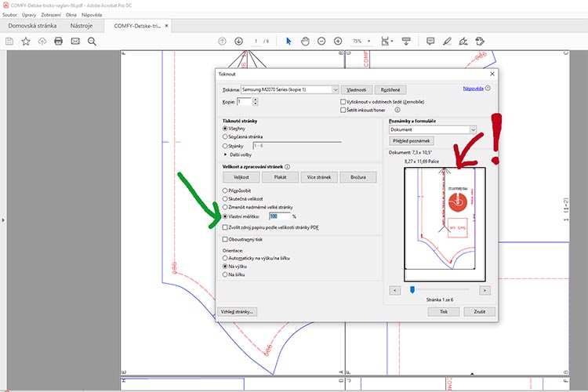Click the add comment speech bubble icon
588x392 pixels.
point(430,41)
